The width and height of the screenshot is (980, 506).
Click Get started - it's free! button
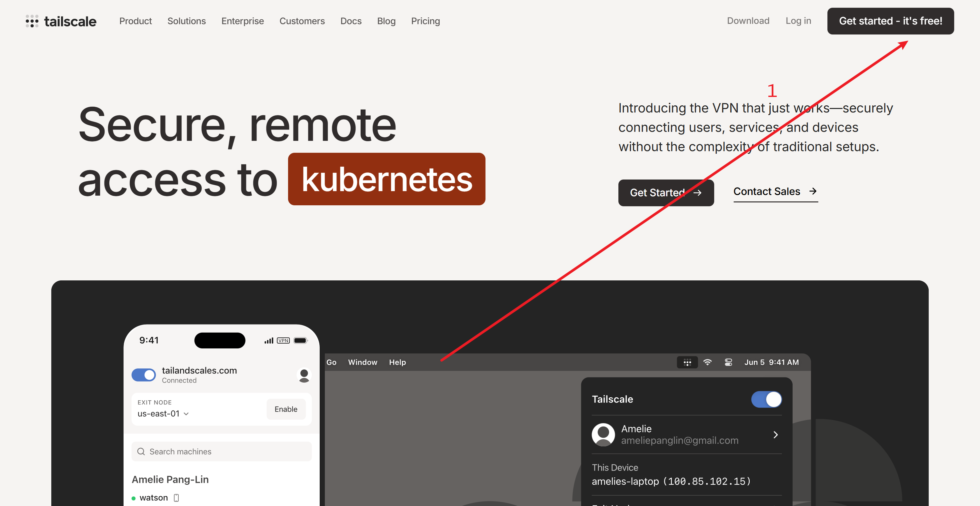[890, 21]
